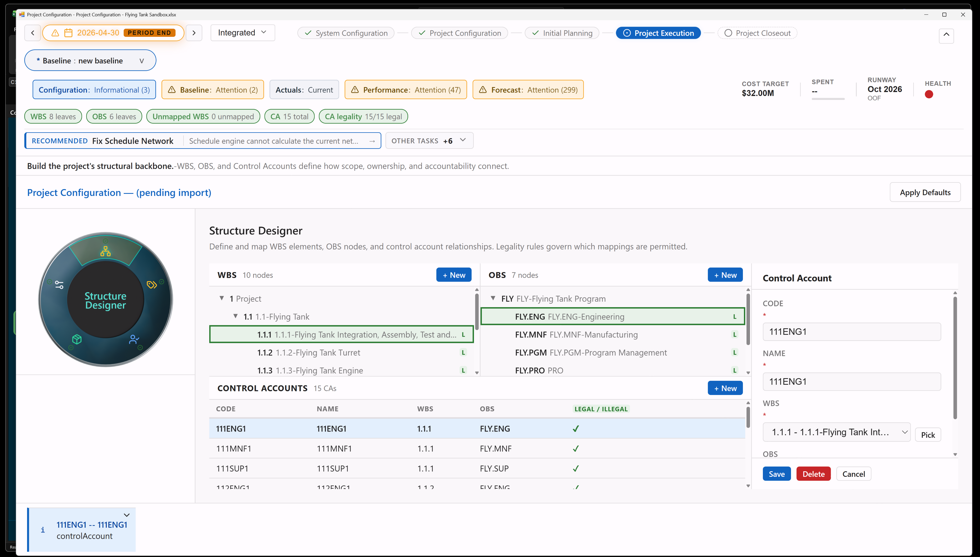Go to the previous period arrow
980x557 pixels.
pyautogui.click(x=33, y=33)
